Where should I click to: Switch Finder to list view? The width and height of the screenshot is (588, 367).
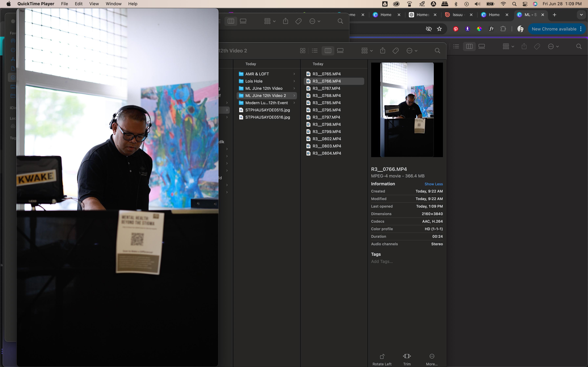point(315,50)
